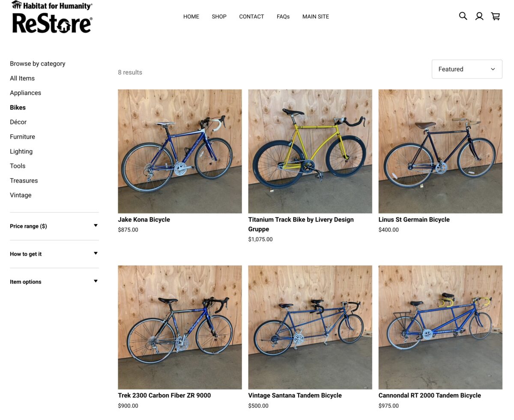Expand the Item options filter
The image size is (514, 420).
[54, 282]
